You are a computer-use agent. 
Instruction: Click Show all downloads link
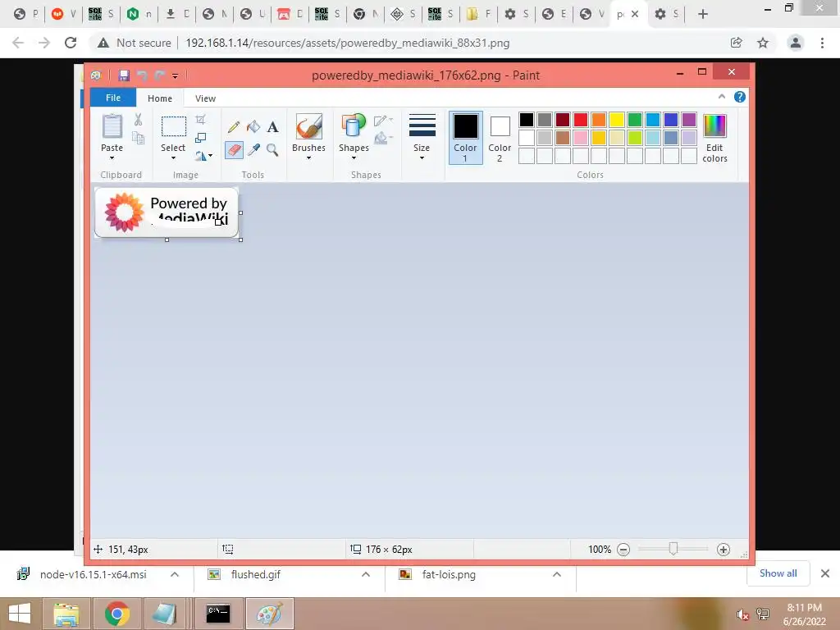[x=778, y=573]
